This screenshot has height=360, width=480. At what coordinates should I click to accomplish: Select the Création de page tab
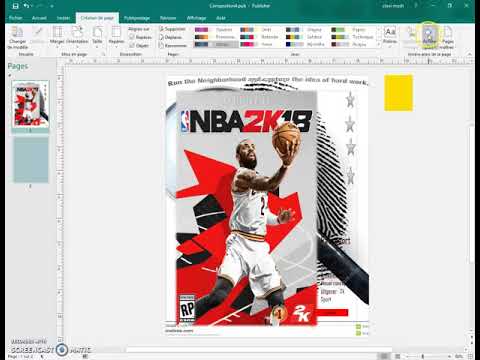97,18
